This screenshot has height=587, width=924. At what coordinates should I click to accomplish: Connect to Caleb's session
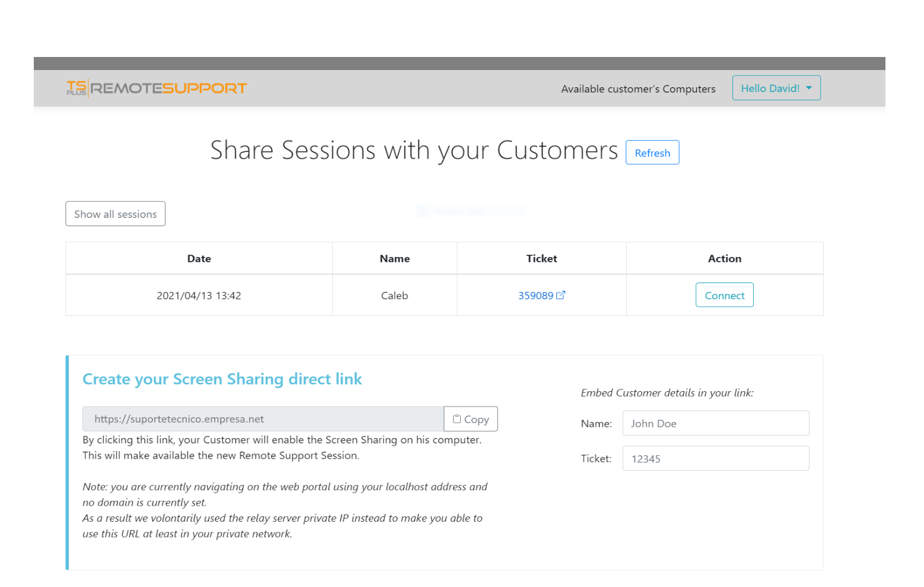click(724, 295)
